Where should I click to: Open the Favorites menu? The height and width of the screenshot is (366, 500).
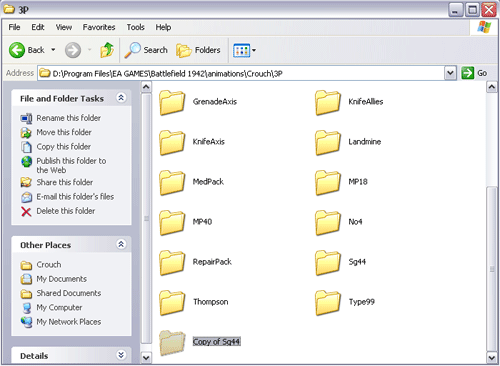click(99, 27)
